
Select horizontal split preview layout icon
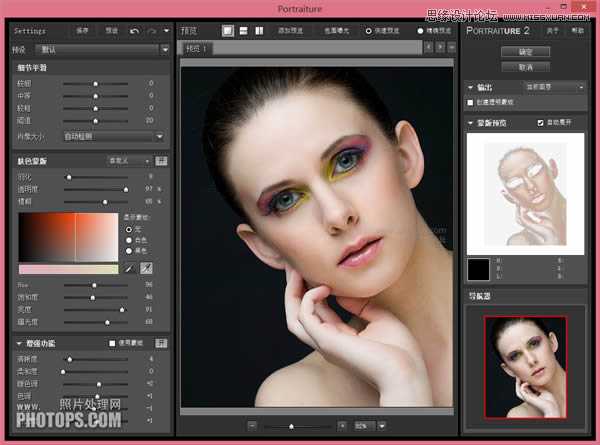point(244,31)
